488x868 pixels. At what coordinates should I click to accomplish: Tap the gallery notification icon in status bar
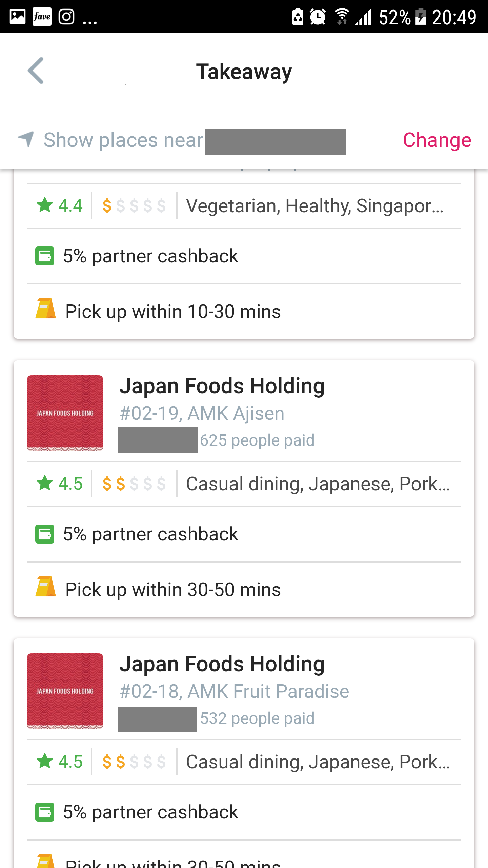[x=18, y=16]
